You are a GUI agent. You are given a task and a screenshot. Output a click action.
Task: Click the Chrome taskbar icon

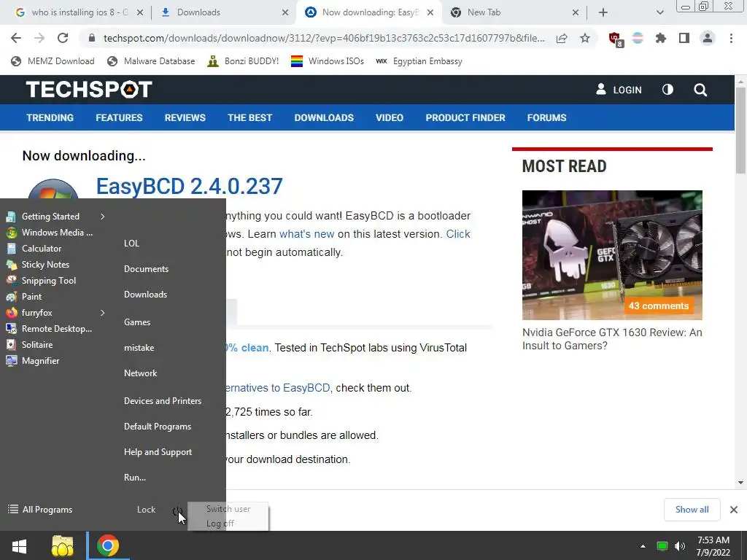click(108, 545)
